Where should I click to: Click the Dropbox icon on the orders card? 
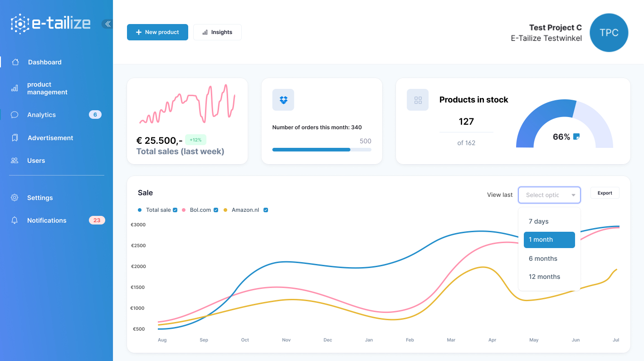[x=283, y=100]
